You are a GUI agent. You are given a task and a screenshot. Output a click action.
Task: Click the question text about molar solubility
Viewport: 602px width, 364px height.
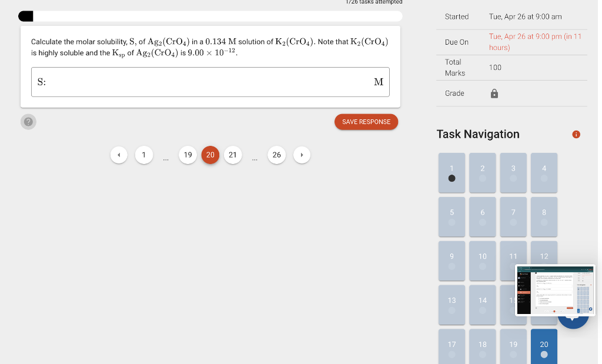[x=210, y=47]
